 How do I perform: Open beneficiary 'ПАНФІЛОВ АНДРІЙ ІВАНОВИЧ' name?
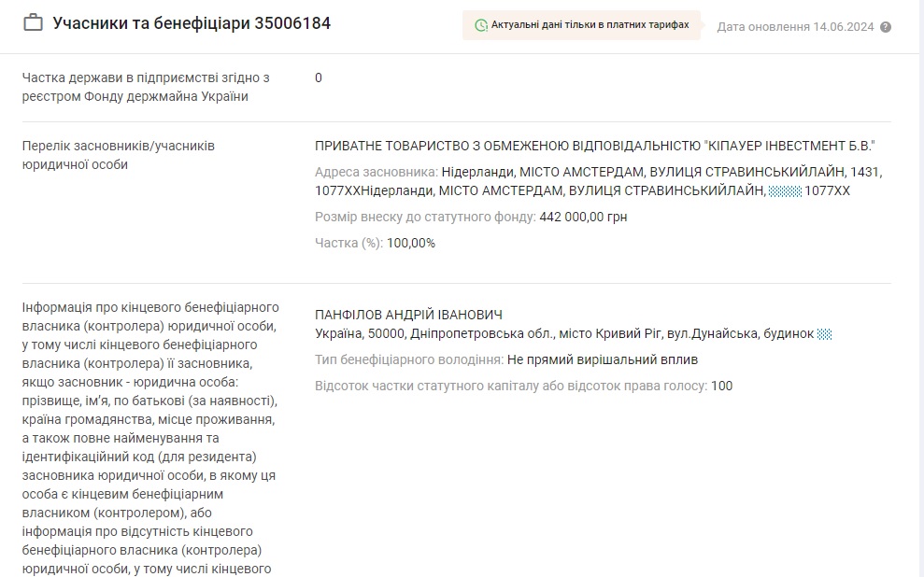click(409, 315)
